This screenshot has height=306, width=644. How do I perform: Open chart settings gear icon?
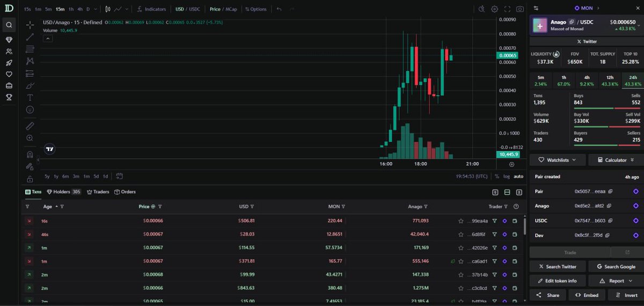point(494,9)
